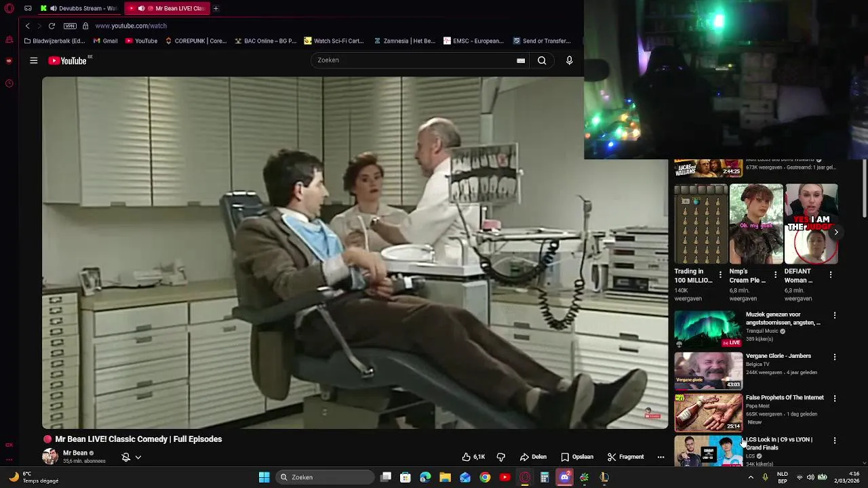Open options for False Prophets video
The height and width of the screenshot is (488, 868).
click(835, 398)
